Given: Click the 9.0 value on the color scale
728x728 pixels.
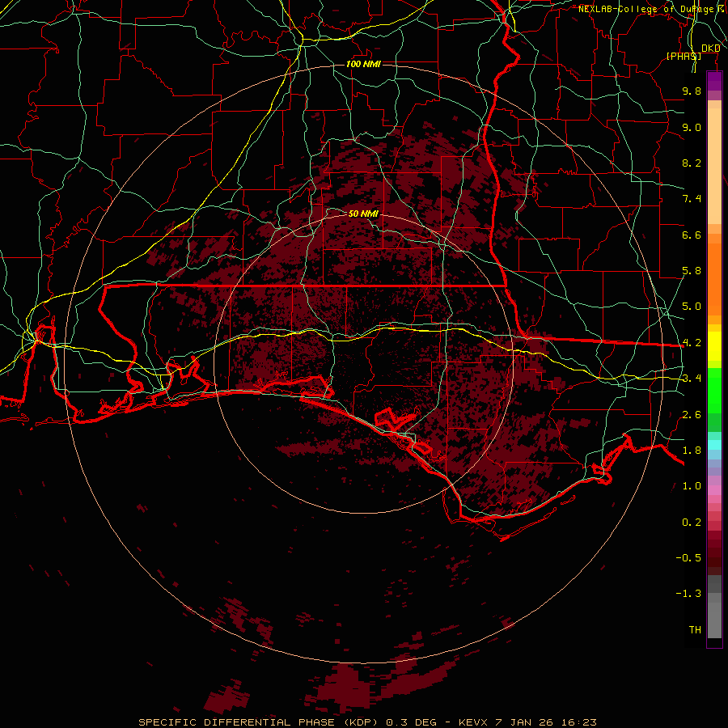Looking at the screenshot, I should (692, 127).
